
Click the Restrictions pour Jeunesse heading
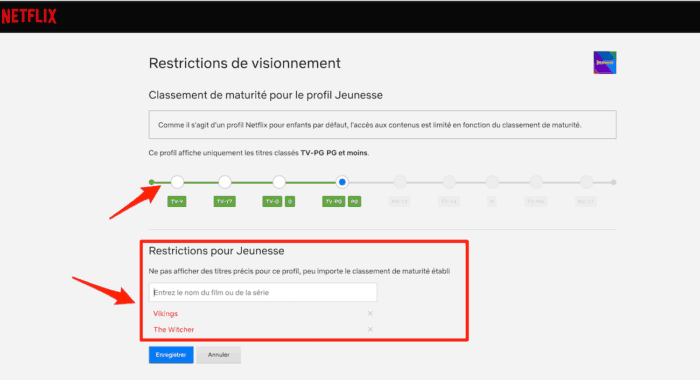(x=217, y=251)
